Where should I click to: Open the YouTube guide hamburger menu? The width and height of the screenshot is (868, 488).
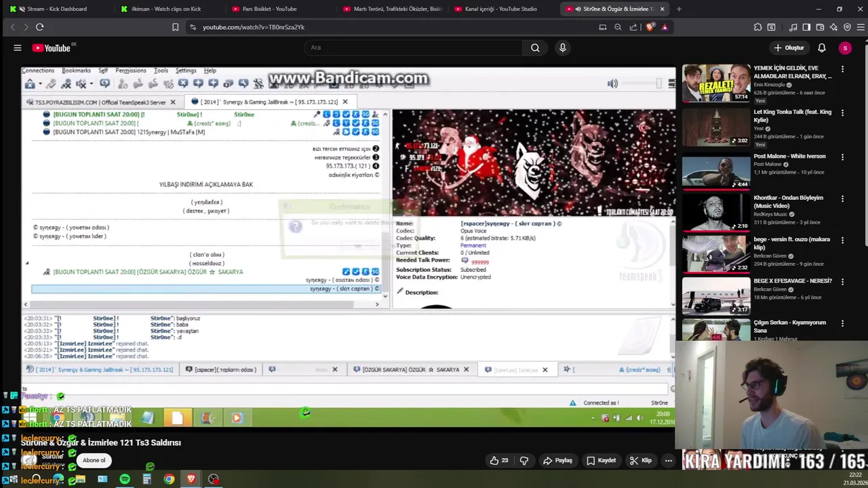click(18, 47)
